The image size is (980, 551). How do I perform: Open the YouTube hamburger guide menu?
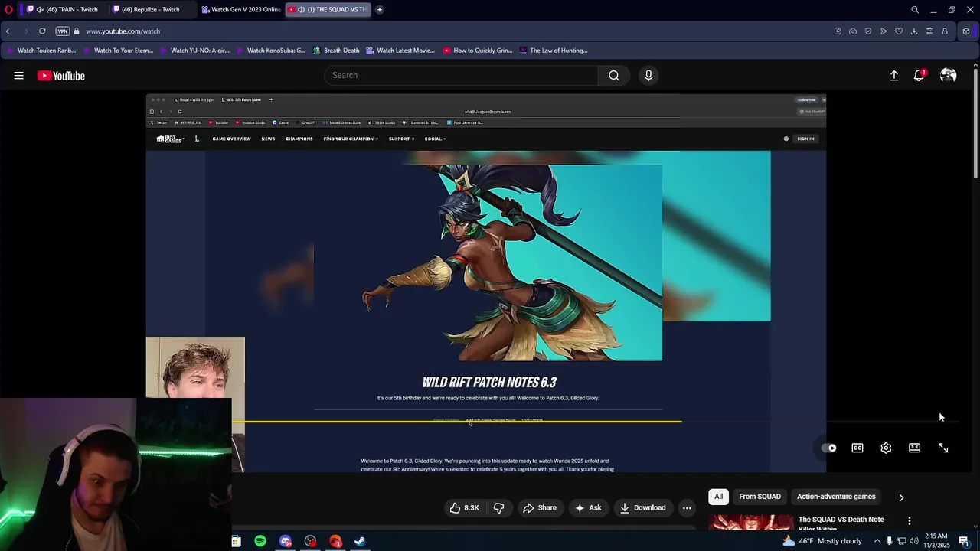click(x=18, y=76)
